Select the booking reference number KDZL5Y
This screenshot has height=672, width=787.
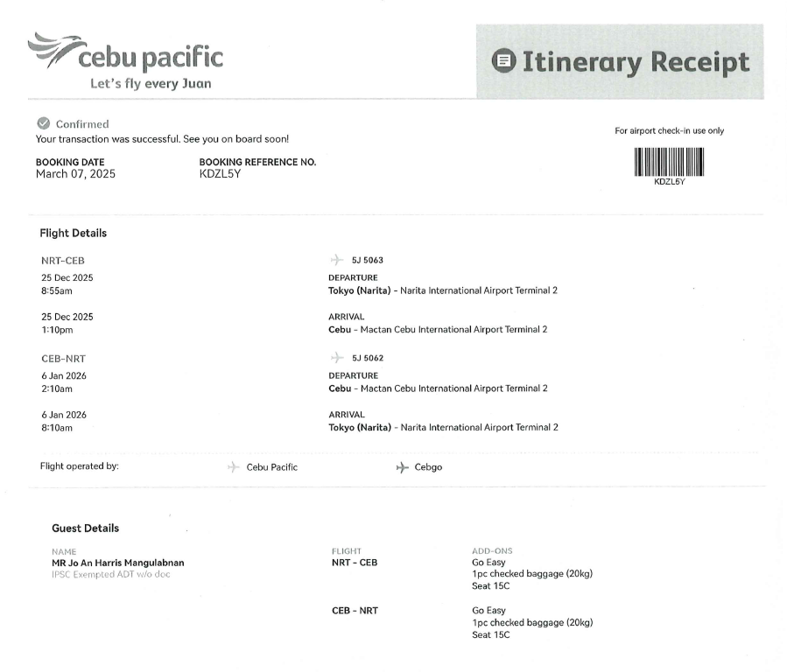(x=221, y=174)
